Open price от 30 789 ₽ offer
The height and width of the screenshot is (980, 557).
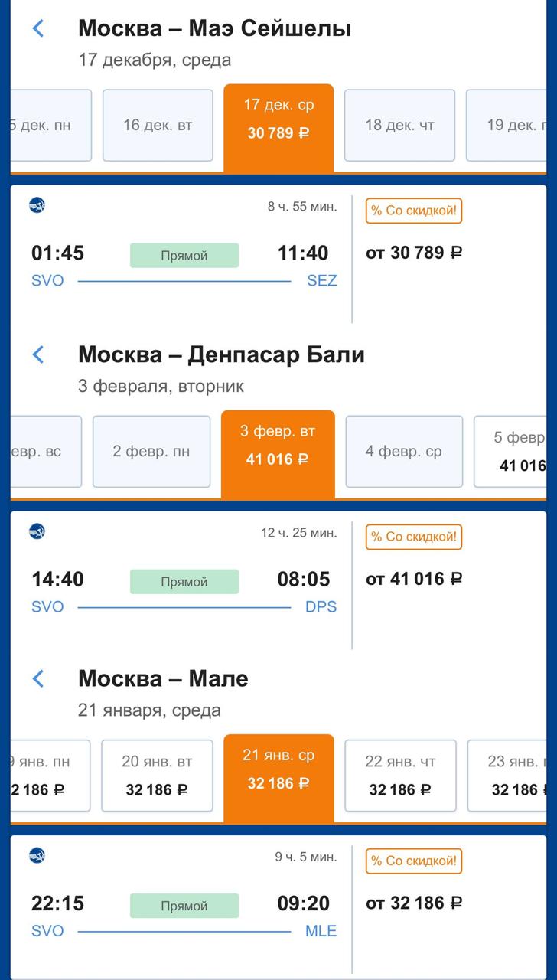[x=414, y=253]
